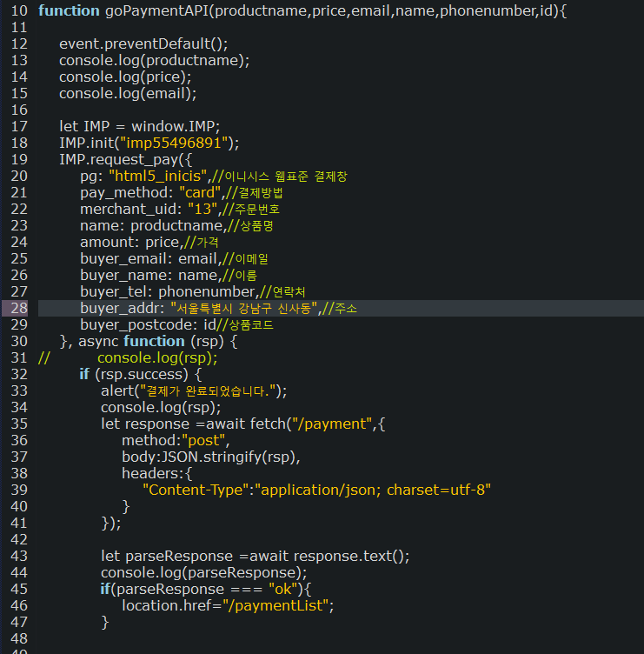
Task: Click the comment //주문번호 on line 22
Action: click(x=251, y=209)
